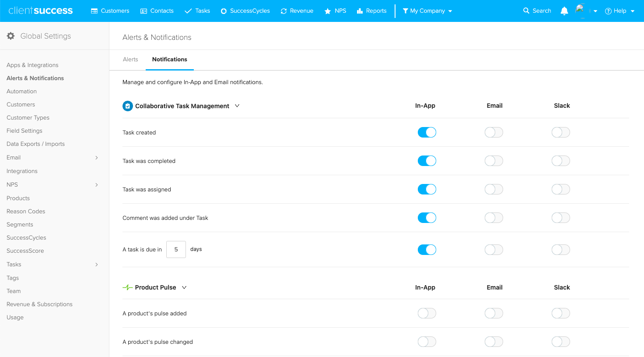Open Products in the sidebar
Image resolution: width=644 pixels, height=357 pixels.
tap(18, 198)
